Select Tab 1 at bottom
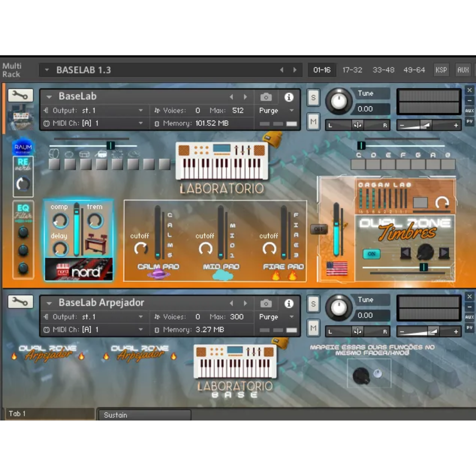This screenshot has width=476, height=476. coord(50,414)
